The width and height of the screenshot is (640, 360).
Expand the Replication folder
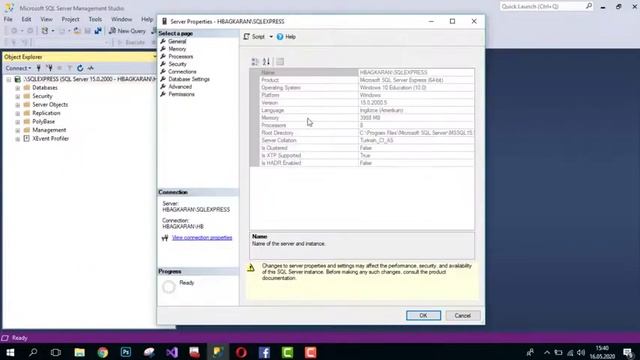point(18,113)
